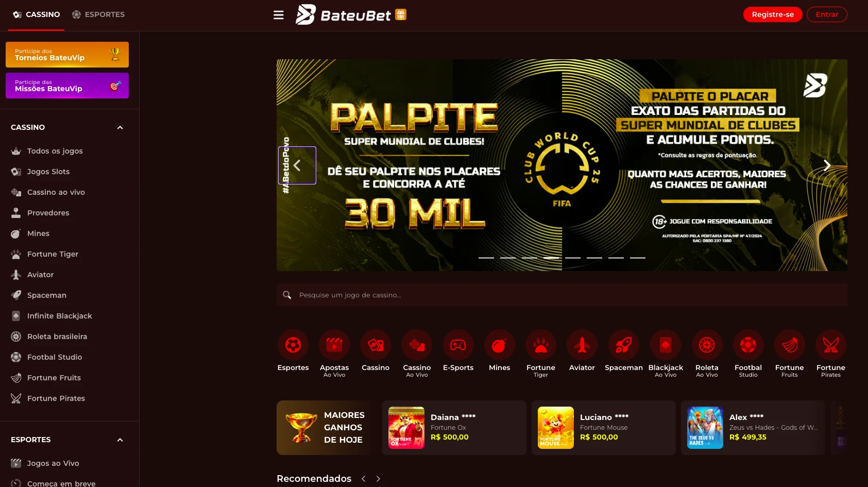Open Missões BateuVip banner
Screen dimensions: 868x487
pyautogui.click(x=67, y=86)
